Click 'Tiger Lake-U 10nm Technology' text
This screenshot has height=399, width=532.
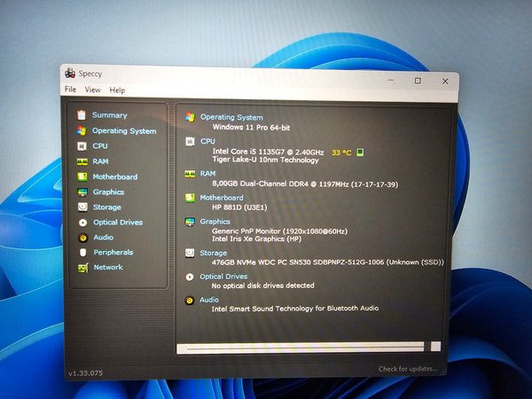click(266, 160)
